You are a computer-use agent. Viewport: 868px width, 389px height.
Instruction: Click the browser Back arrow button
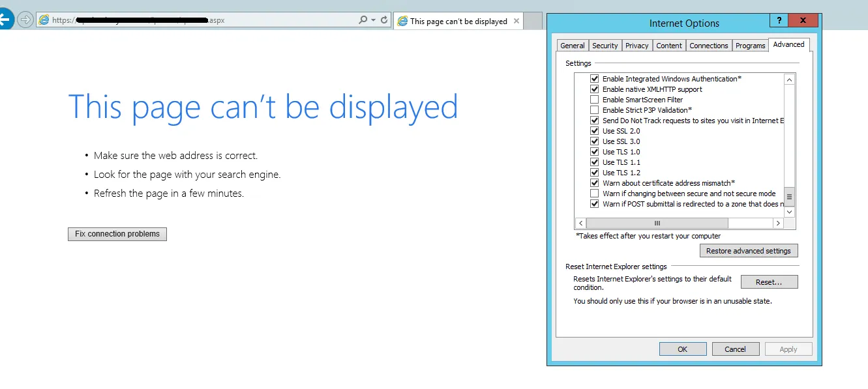(x=5, y=20)
